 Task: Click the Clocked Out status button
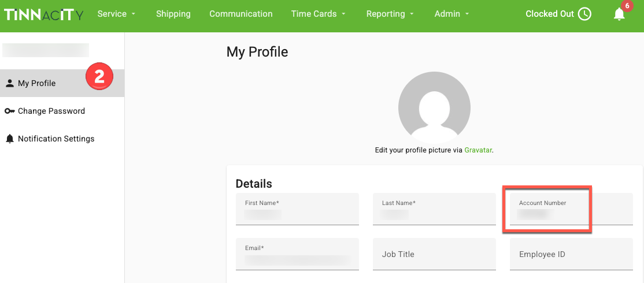pyautogui.click(x=558, y=14)
